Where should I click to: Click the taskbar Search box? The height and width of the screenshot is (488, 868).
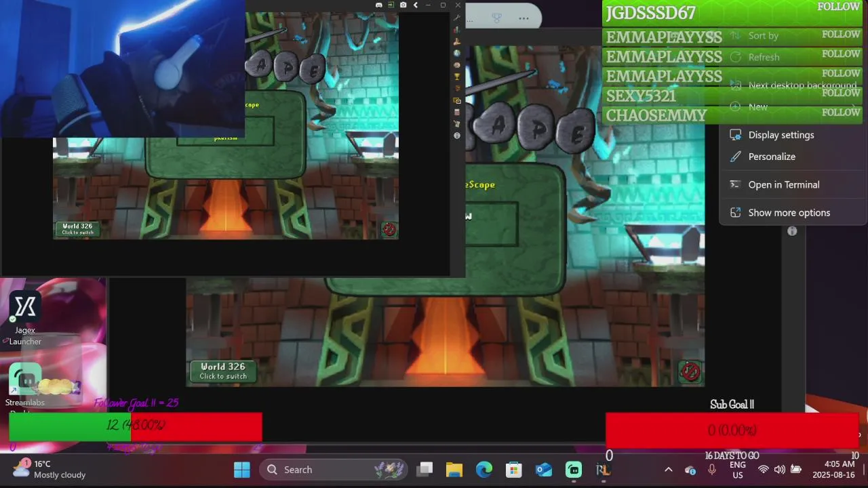pos(334,470)
